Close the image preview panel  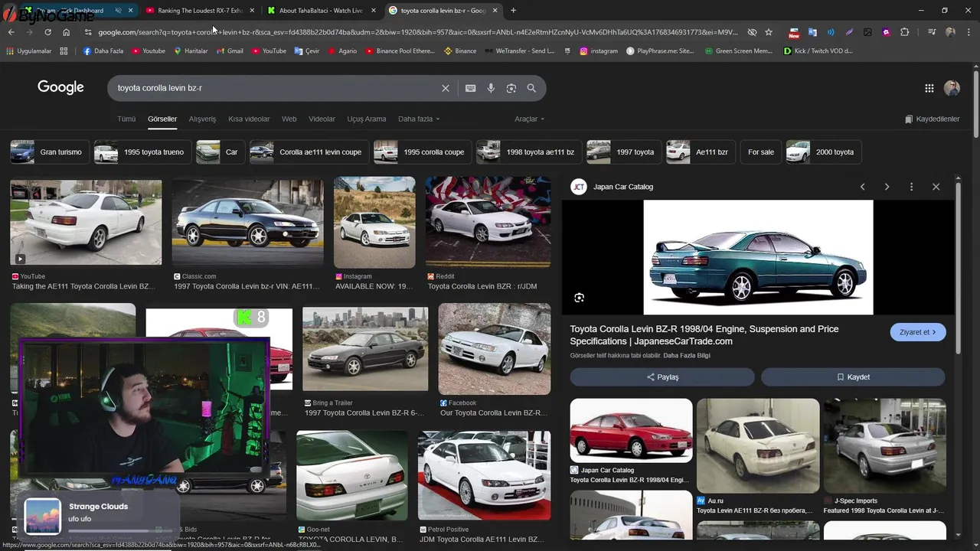(936, 187)
